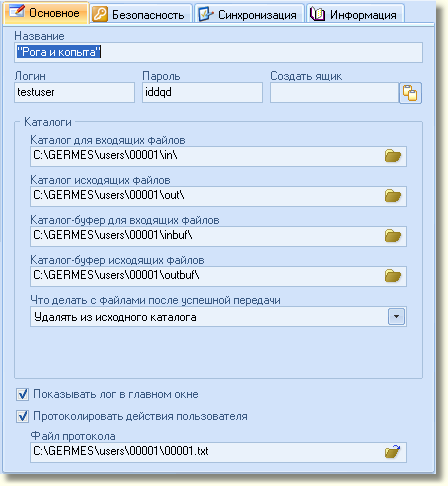Browse folder for Каталог для входящих файлов
The image size is (448, 486).
[x=393, y=156]
